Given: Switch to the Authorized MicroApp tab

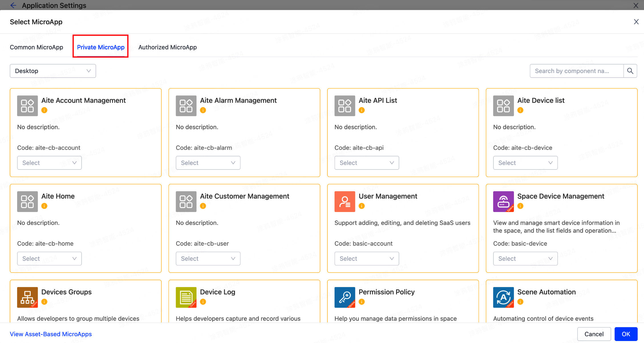Looking at the screenshot, I should click(167, 47).
